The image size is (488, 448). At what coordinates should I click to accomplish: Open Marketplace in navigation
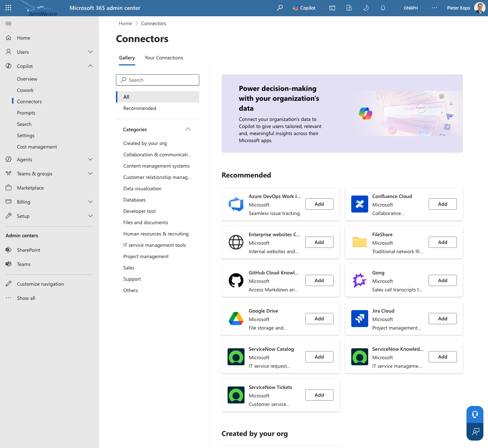[x=30, y=188]
